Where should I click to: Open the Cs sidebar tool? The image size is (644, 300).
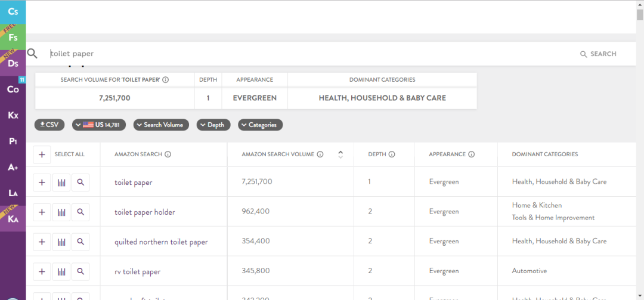[13, 12]
